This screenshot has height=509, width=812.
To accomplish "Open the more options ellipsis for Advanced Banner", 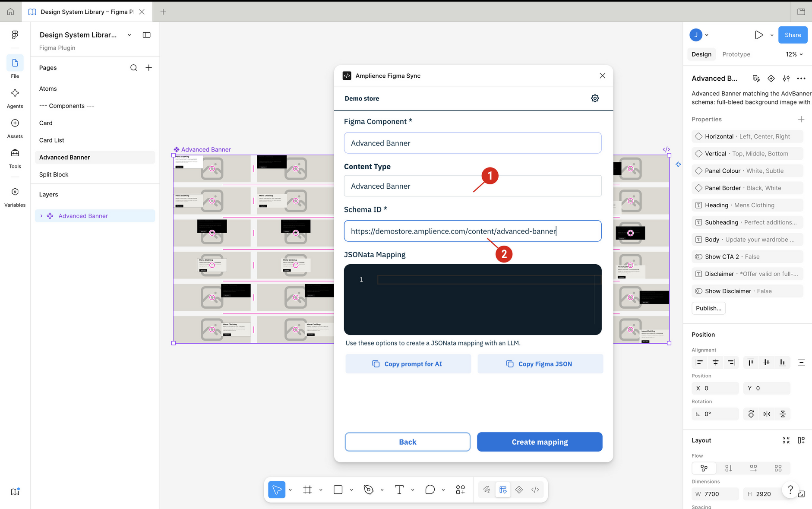I will point(801,79).
